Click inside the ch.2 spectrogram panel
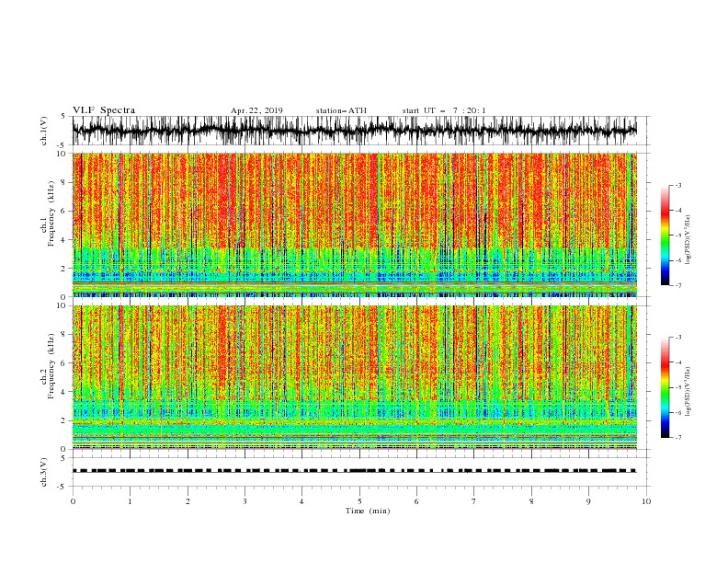Screen dimensions: 728x563 click(x=354, y=377)
